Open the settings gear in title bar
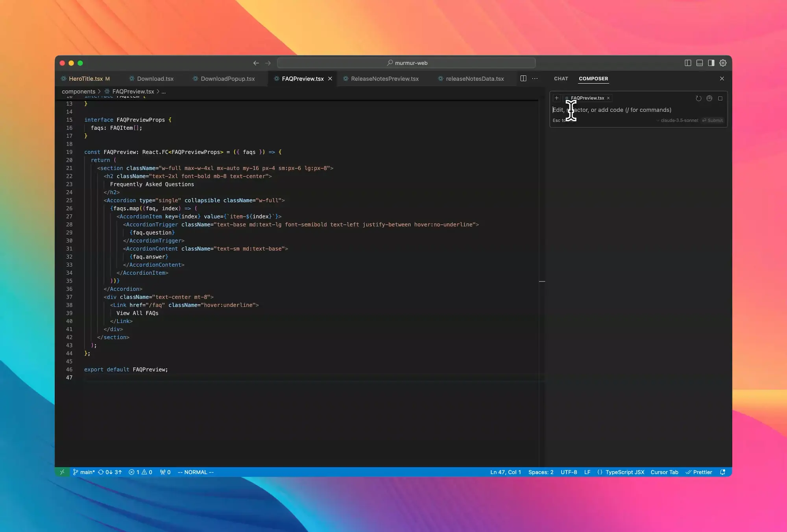 [723, 63]
